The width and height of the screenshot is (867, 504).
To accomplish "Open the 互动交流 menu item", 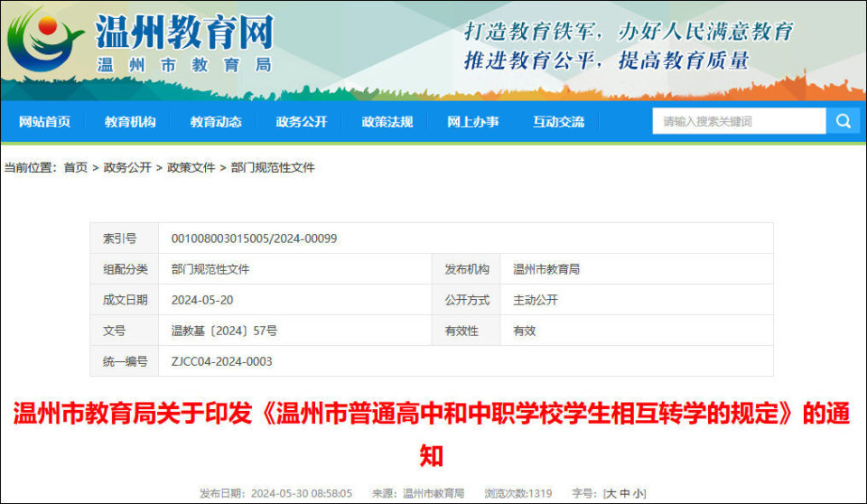I will coord(558,122).
